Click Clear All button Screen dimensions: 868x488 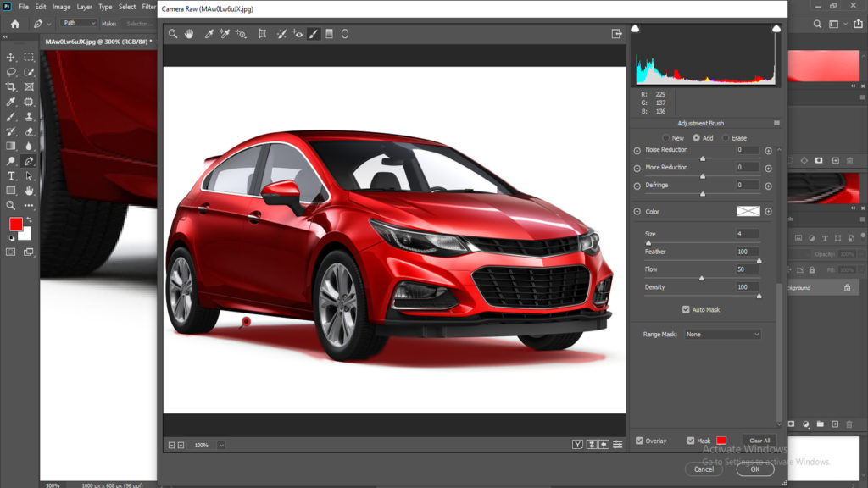(759, 441)
